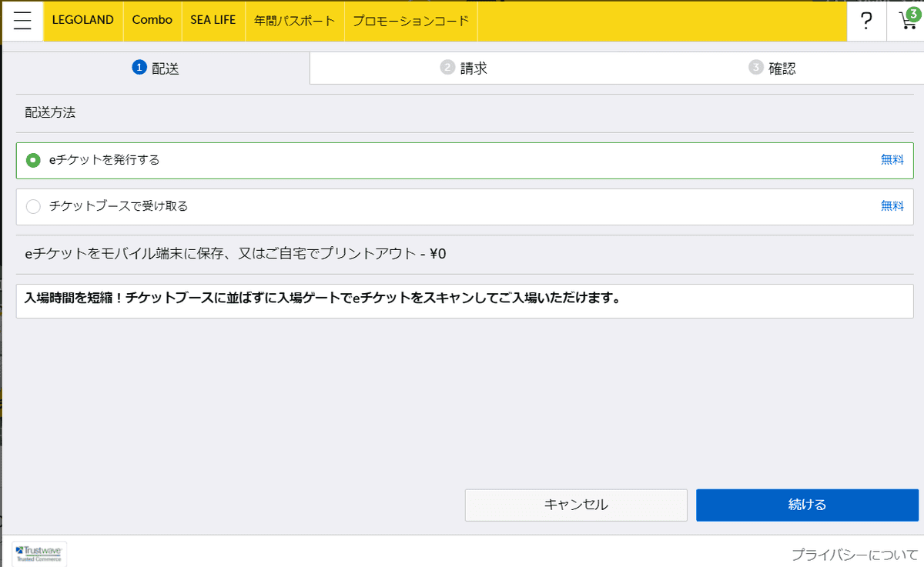Click the Trustwave Trusted Commerce seal

pos(38,553)
